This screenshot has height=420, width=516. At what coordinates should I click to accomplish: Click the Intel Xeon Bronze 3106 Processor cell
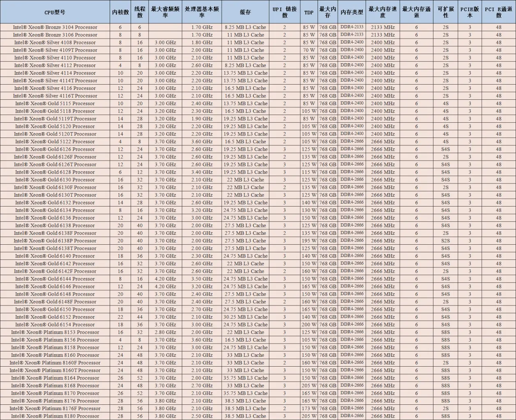(x=55, y=35)
